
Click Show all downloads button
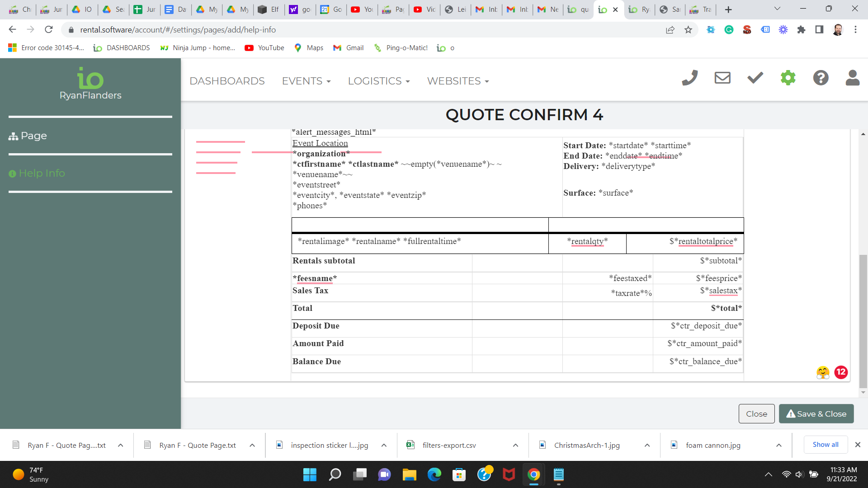point(825,445)
